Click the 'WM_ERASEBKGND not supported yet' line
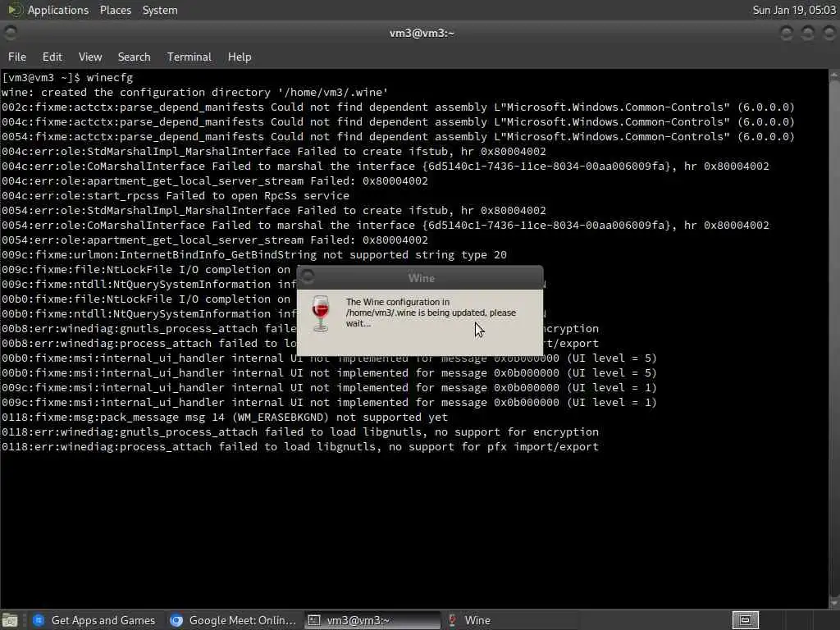Screen dimensions: 840x630 pyautogui.click(x=225, y=417)
